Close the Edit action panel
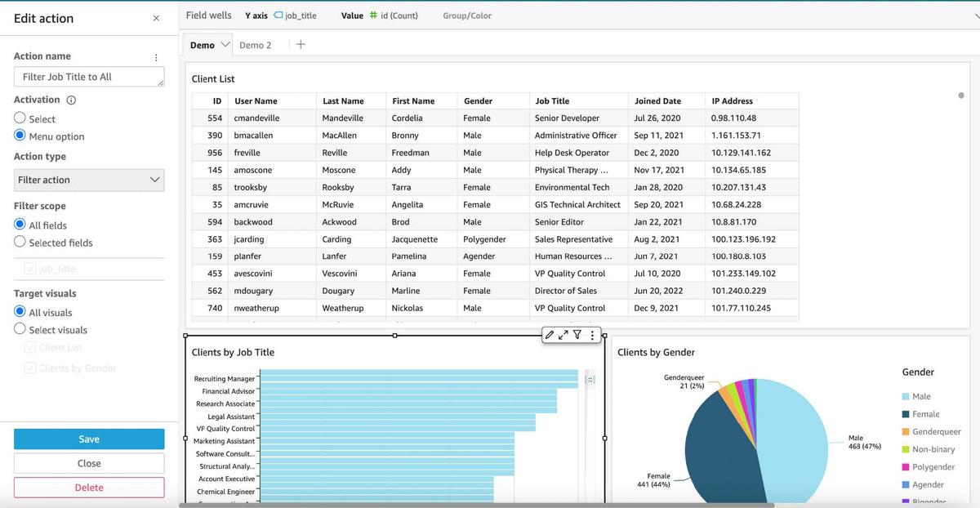Image resolution: width=980 pixels, height=508 pixels. click(156, 18)
